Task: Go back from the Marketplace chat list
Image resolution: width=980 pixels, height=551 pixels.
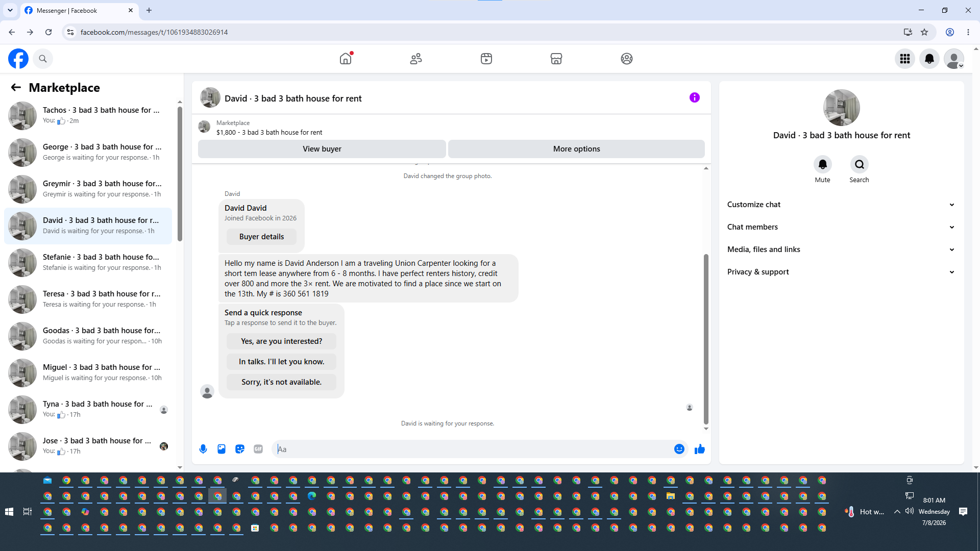Action: (x=16, y=87)
